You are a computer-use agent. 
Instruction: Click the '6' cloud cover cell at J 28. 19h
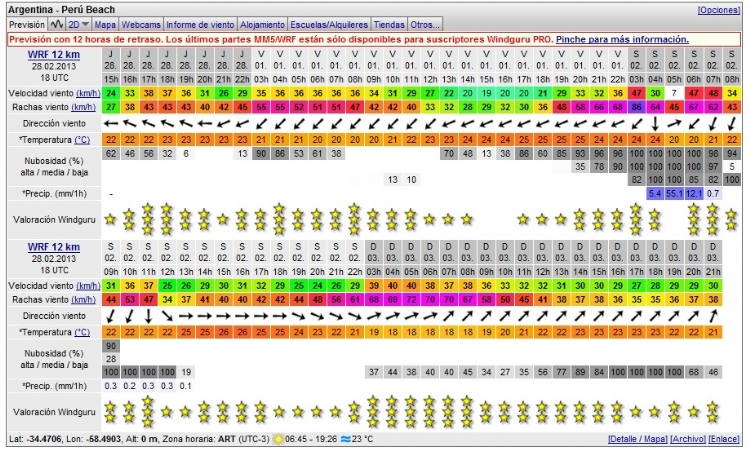[186, 154]
